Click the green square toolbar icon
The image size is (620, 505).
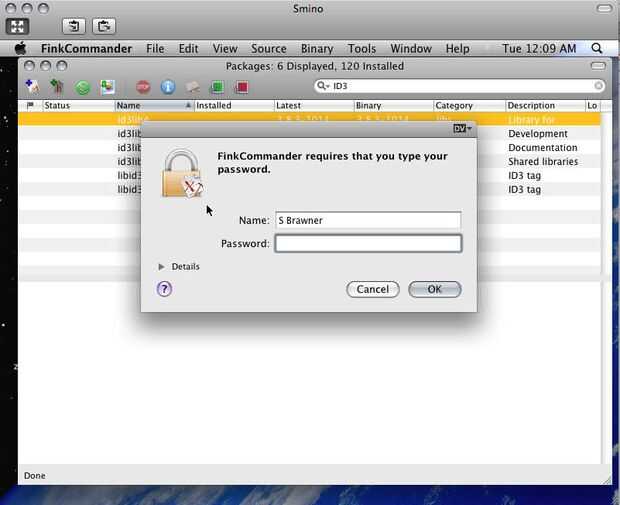(x=217, y=87)
